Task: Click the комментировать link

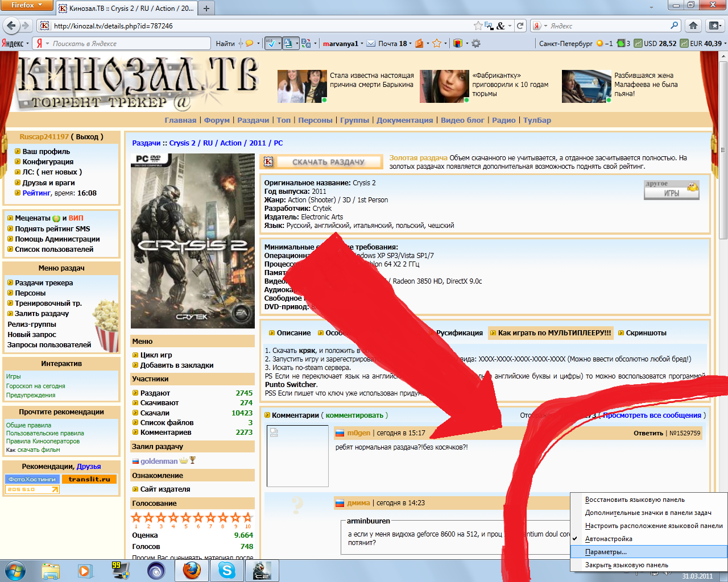Action: coord(354,415)
